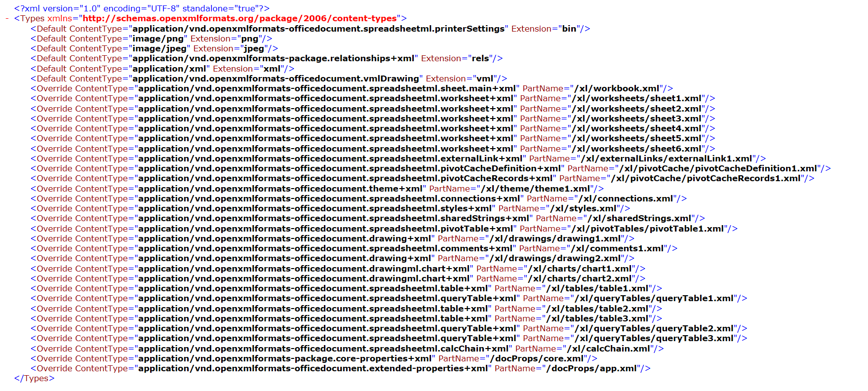Click the pivotCacheDefinition1.xml part name
Image resolution: width=868 pixels, height=391 pixels.
coord(719,168)
